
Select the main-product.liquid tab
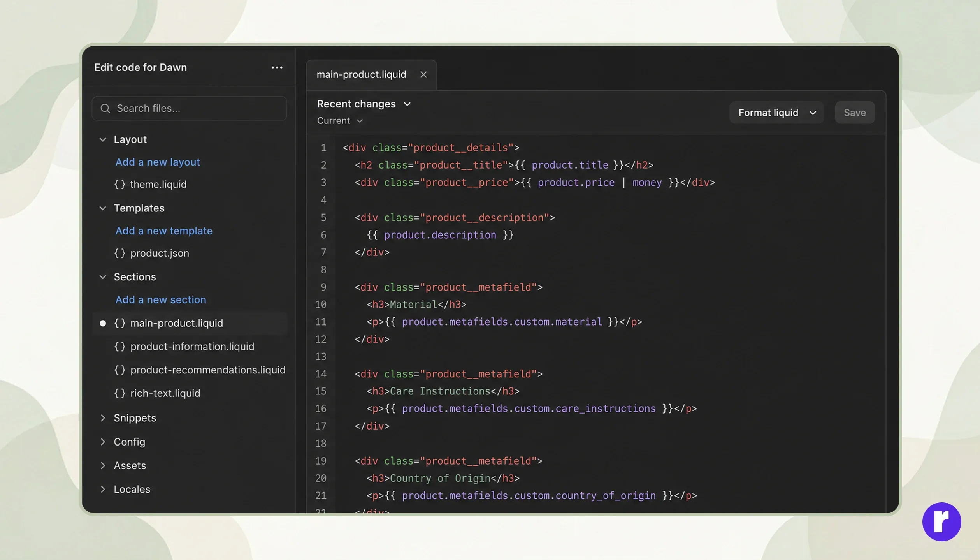pos(361,74)
